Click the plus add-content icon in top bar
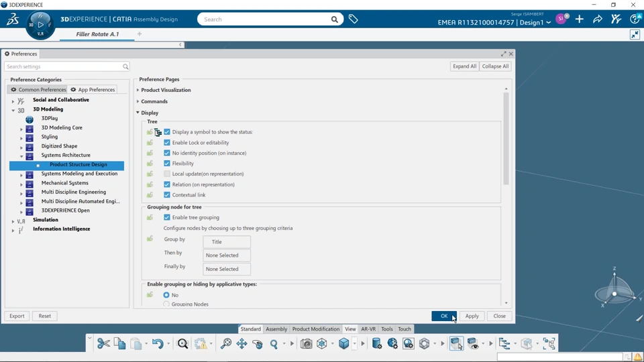Image resolution: width=644 pixels, height=362 pixels. coord(580,19)
